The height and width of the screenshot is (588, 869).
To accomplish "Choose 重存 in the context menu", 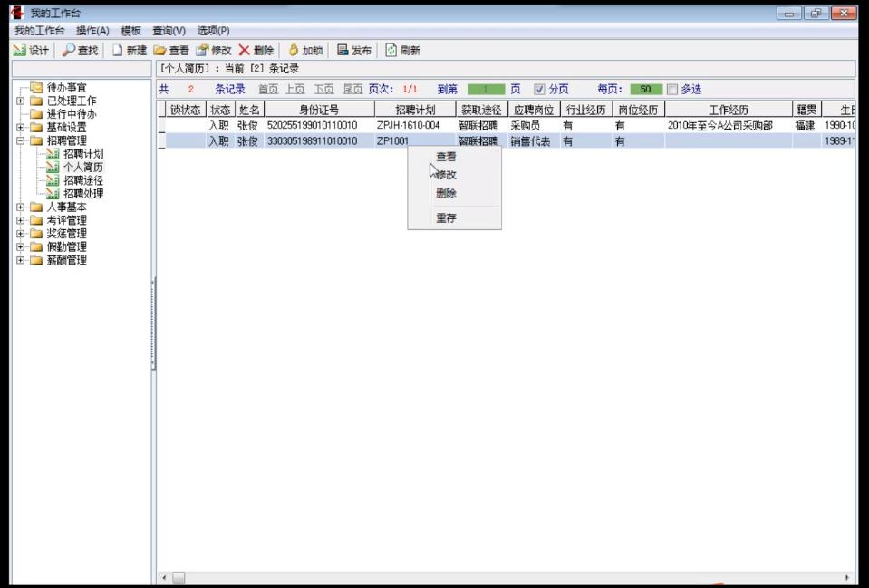I will click(455, 217).
